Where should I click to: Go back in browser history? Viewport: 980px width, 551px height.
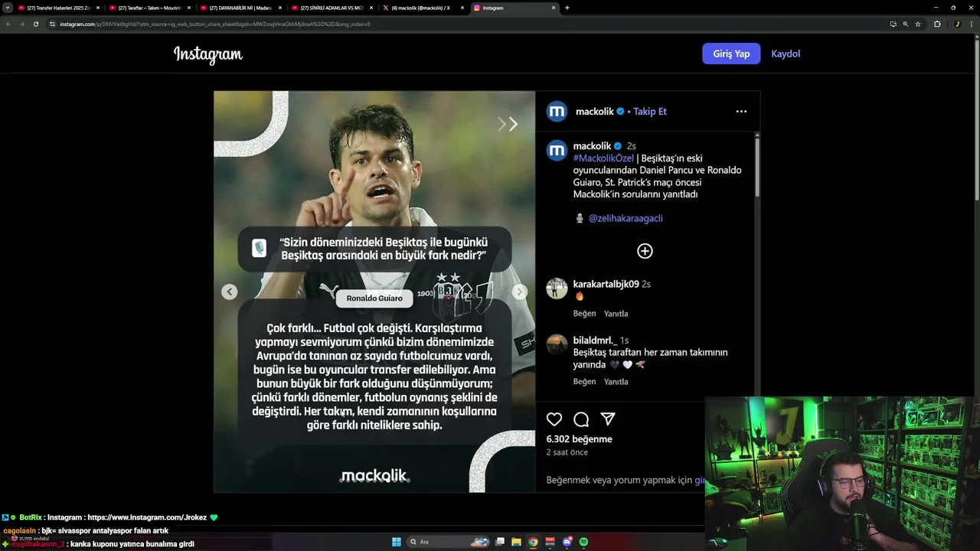coord(8,24)
